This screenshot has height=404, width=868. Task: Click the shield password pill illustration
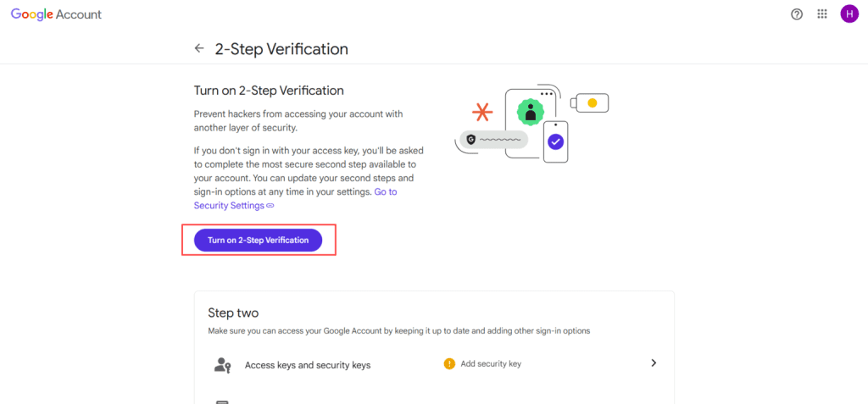click(x=493, y=140)
